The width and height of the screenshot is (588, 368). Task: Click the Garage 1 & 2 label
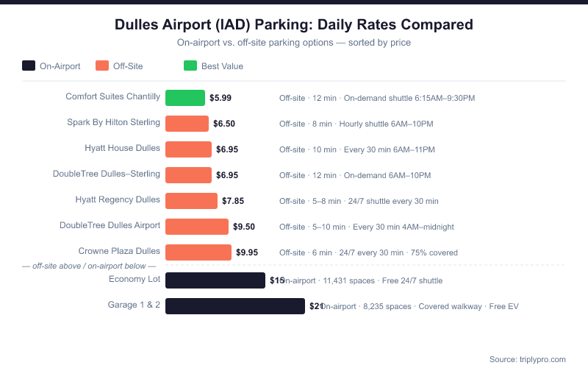tap(134, 305)
